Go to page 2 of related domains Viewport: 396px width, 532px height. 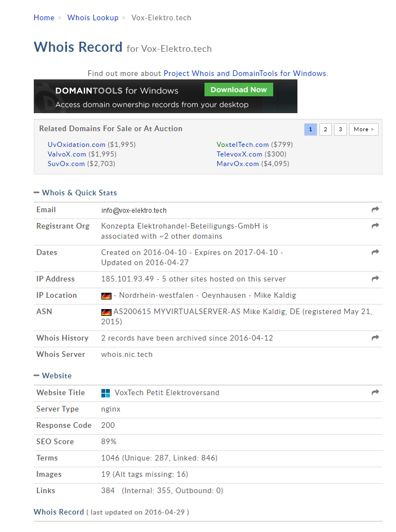coord(326,129)
